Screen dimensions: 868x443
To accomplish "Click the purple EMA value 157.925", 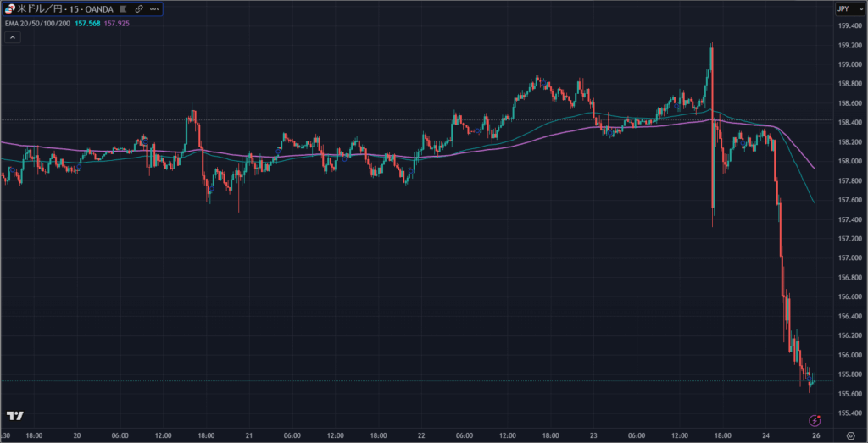I will [x=116, y=23].
